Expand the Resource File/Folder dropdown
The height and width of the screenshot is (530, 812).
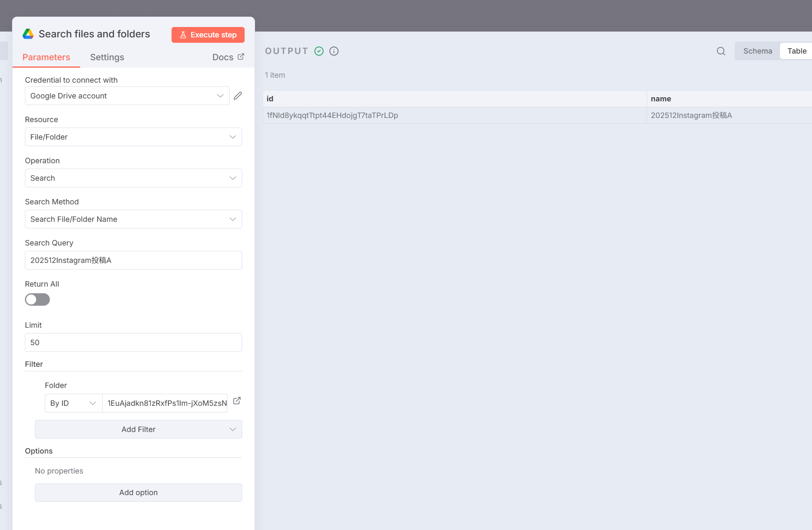click(133, 137)
